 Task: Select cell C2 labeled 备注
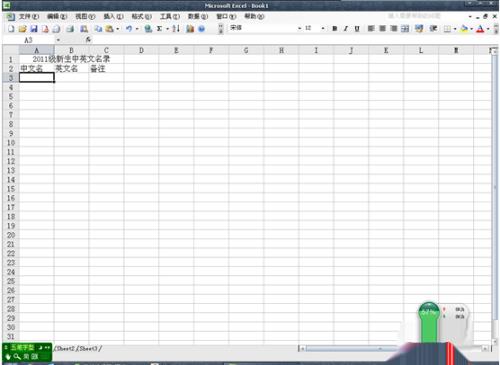(x=106, y=69)
